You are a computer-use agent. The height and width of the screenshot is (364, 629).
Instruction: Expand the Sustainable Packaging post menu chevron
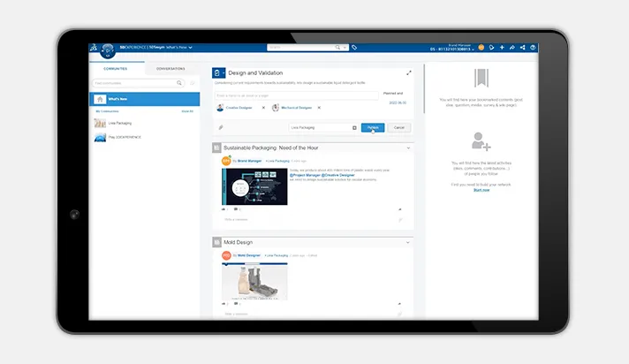(x=408, y=148)
